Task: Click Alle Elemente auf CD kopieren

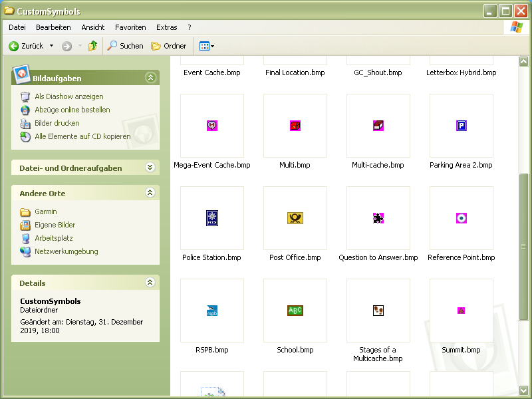Action: point(82,136)
